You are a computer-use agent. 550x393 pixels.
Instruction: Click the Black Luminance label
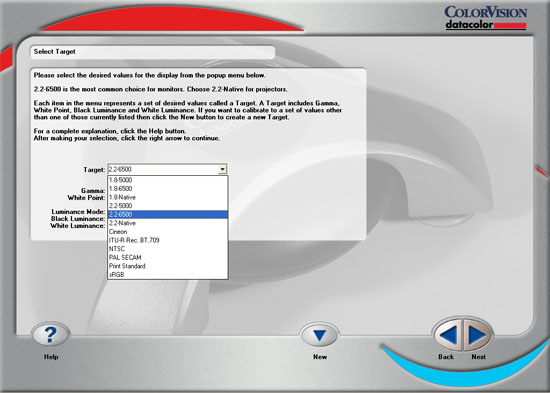click(78, 219)
